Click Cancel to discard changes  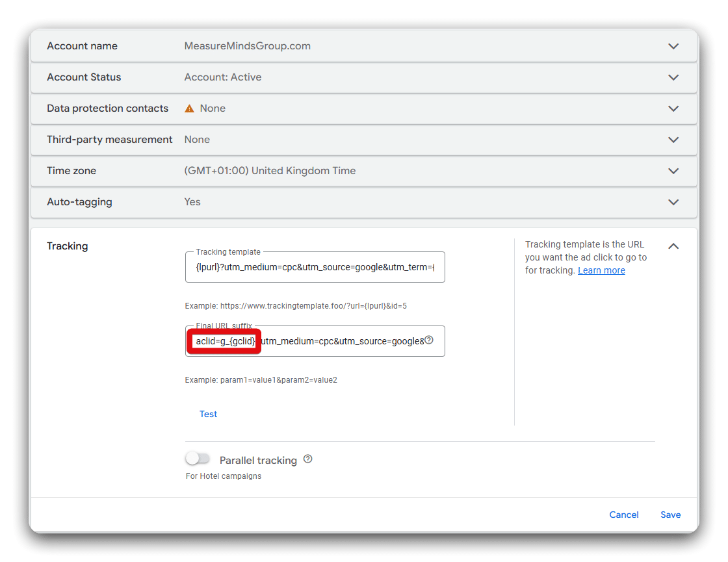click(x=623, y=515)
